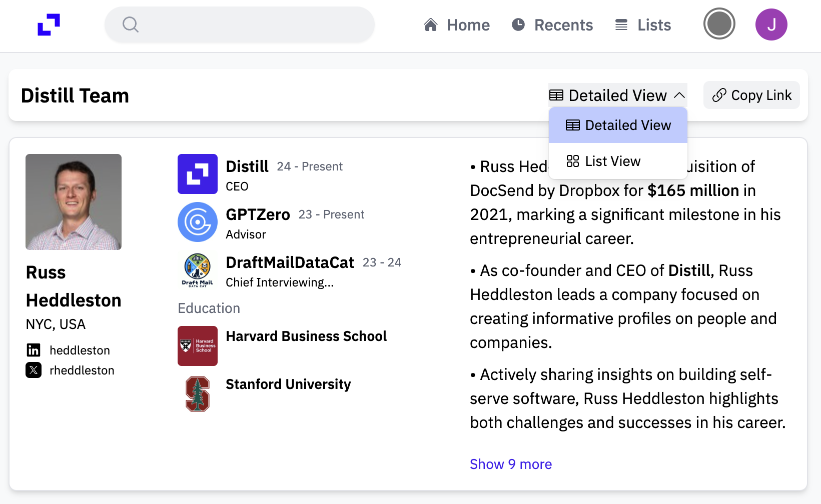Click the CEO role text
Screen dimensions: 821x504
237,186
